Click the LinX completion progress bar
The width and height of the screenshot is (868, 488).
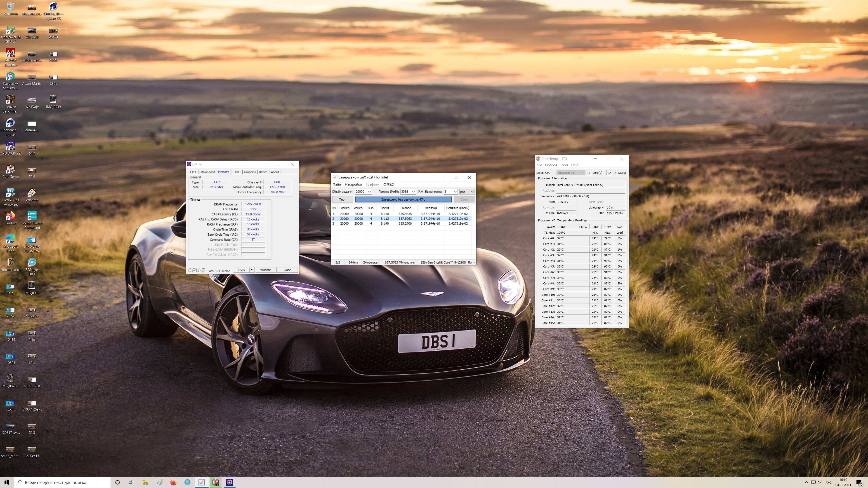tap(403, 199)
